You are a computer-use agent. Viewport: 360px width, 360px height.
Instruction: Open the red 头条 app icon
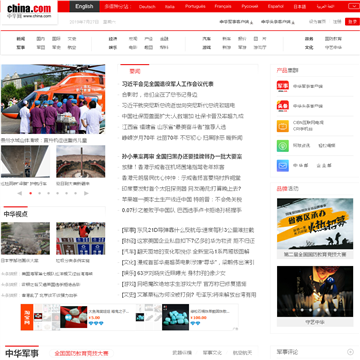(283, 106)
